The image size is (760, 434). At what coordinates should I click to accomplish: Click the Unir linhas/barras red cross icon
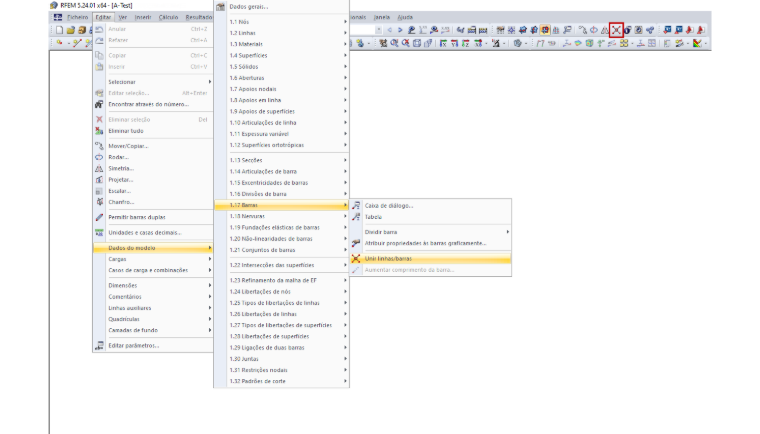pos(356,258)
